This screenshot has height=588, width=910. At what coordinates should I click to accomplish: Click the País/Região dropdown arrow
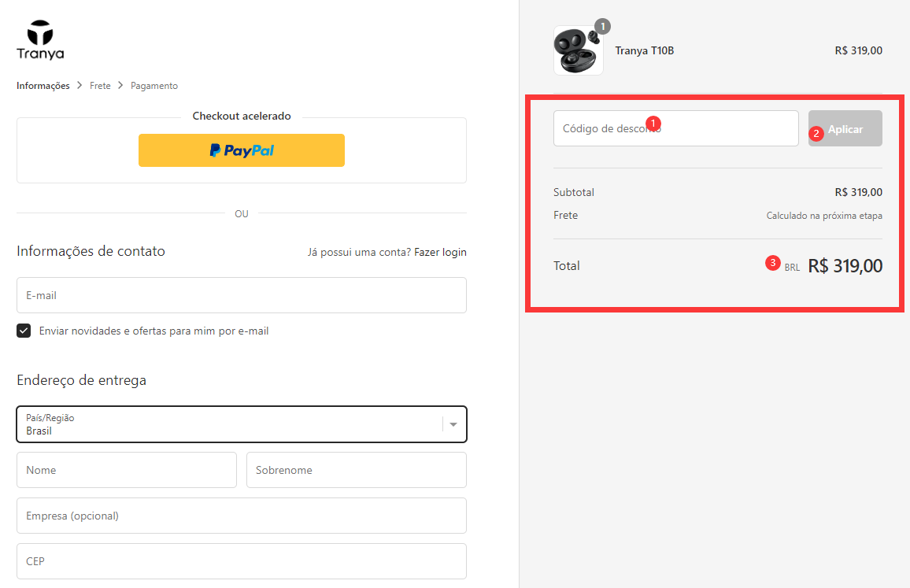(x=453, y=424)
